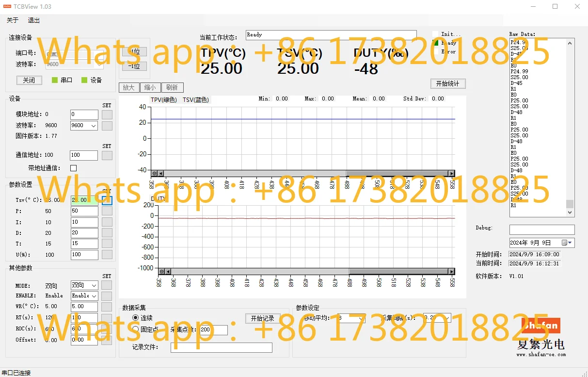Click SET button beside I parameter
Screen dimensions: 588x377
click(x=107, y=222)
